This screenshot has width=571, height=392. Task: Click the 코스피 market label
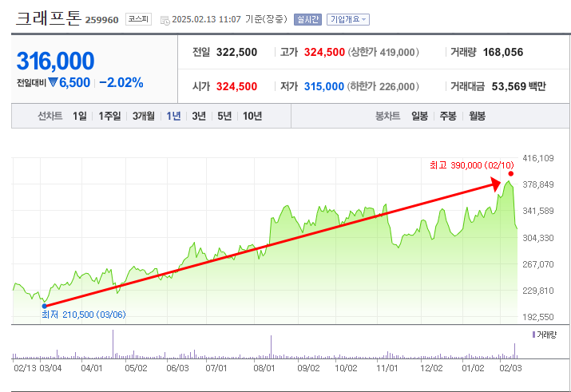(x=138, y=19)
